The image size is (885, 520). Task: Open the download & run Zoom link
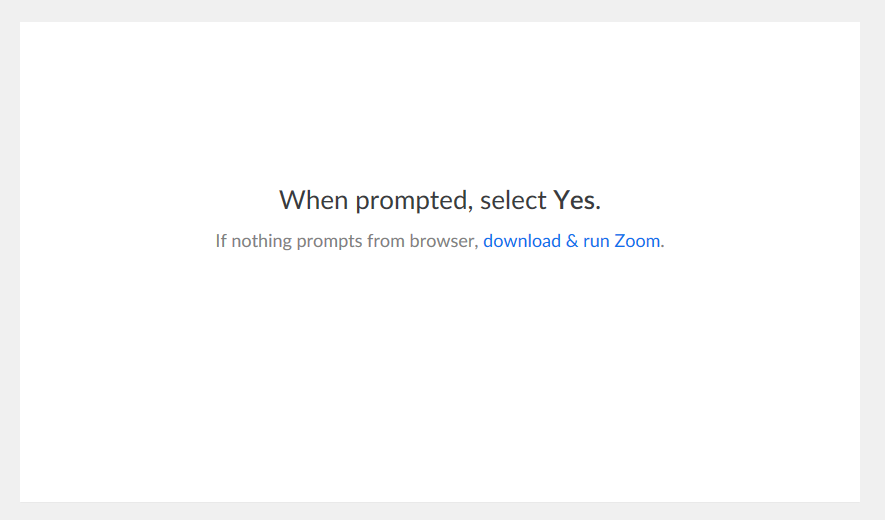click(x=572, y=241)
